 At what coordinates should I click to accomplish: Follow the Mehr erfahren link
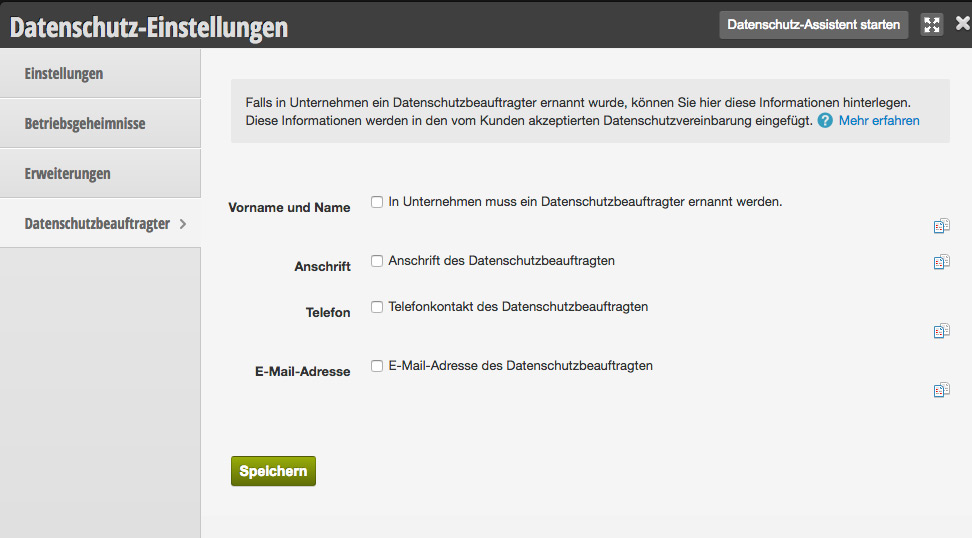click(x=879, y=121)
